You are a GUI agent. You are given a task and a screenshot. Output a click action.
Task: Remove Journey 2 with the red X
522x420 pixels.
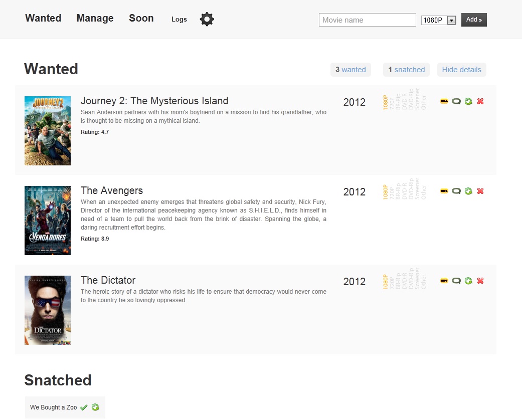[x=480, y=101]
